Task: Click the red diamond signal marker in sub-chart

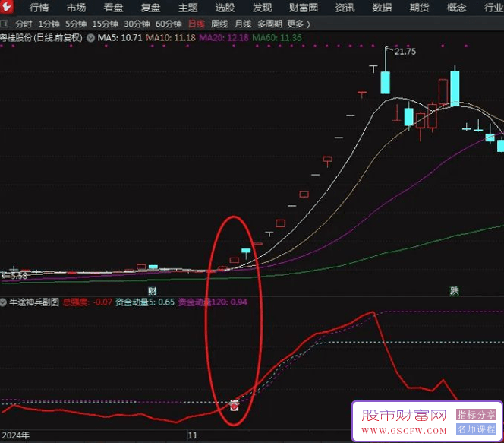Action: 235,405
